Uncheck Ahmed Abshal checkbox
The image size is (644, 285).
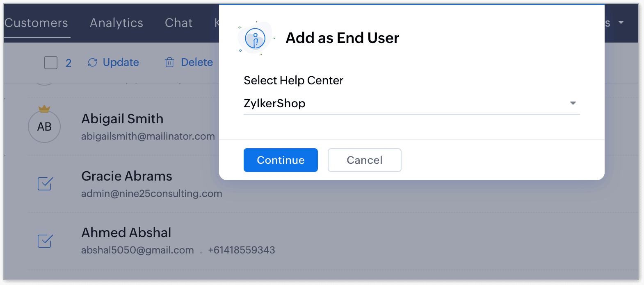click(x=45, y=241)
